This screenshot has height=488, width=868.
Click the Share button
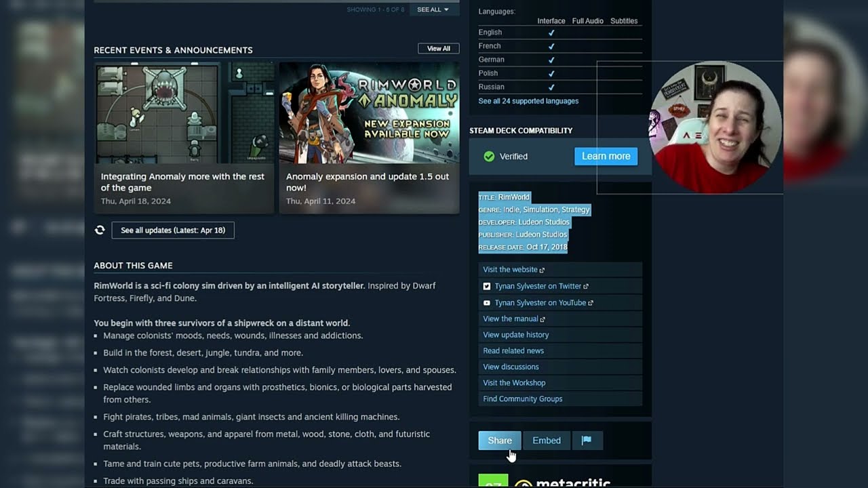pyautogui.click(x=500, y=441)
